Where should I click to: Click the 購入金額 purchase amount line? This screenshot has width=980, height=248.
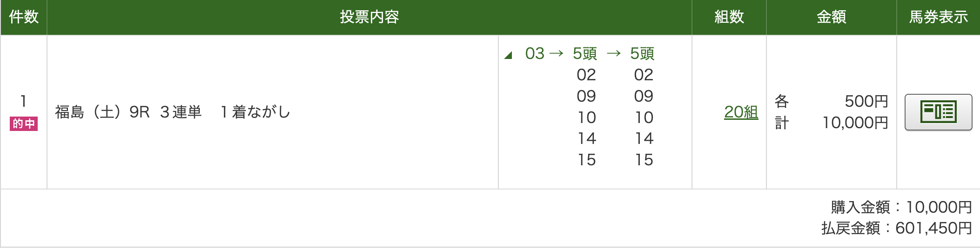(901, 207)
